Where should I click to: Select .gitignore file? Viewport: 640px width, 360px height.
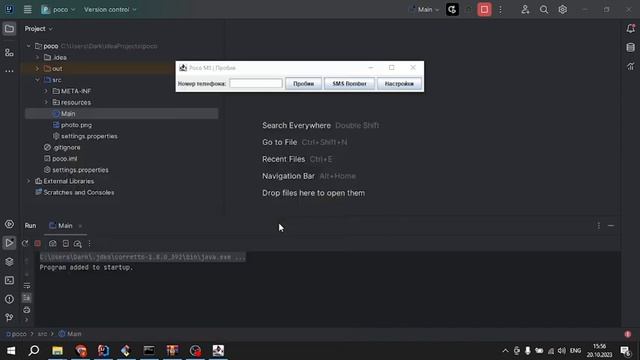pyautogui.click(x=62, y=147)
